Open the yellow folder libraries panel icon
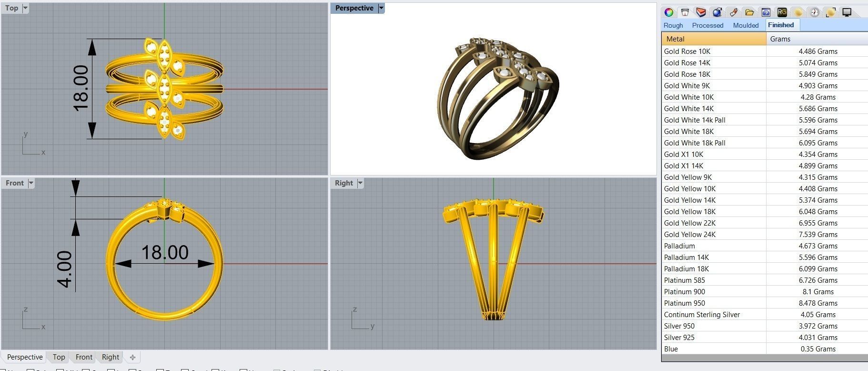Viewport: 868px width, 371px height. pyautogui.click(x=749, y=12)
